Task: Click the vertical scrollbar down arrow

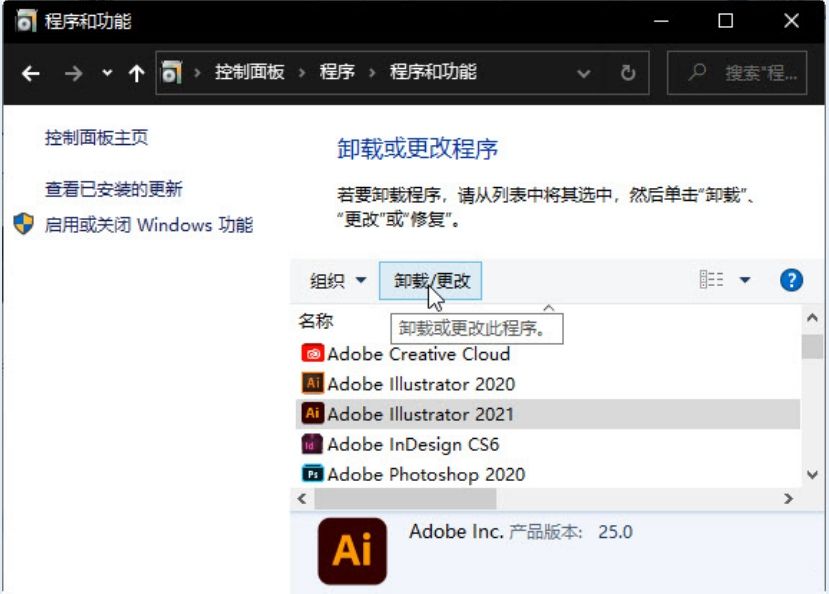Action: click(812, 475)
